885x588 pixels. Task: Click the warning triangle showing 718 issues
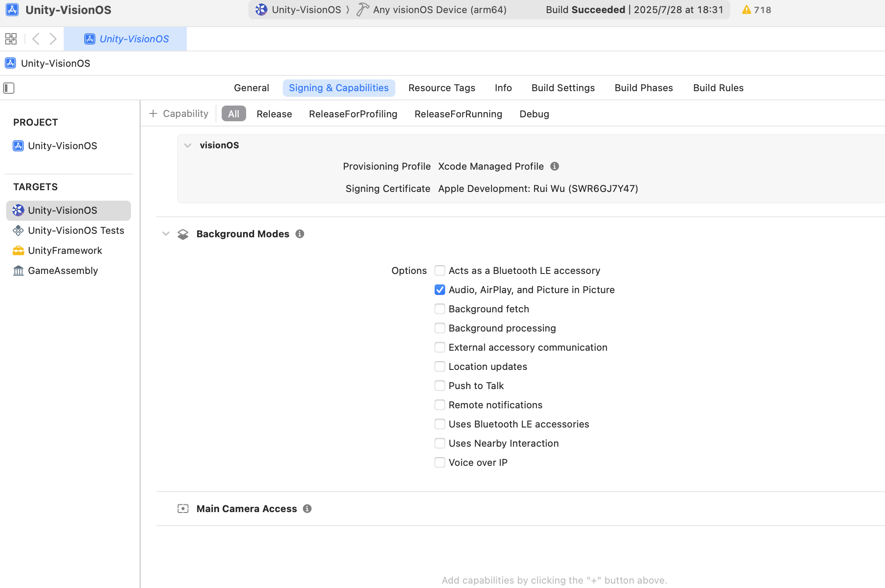tap(746, 10)
